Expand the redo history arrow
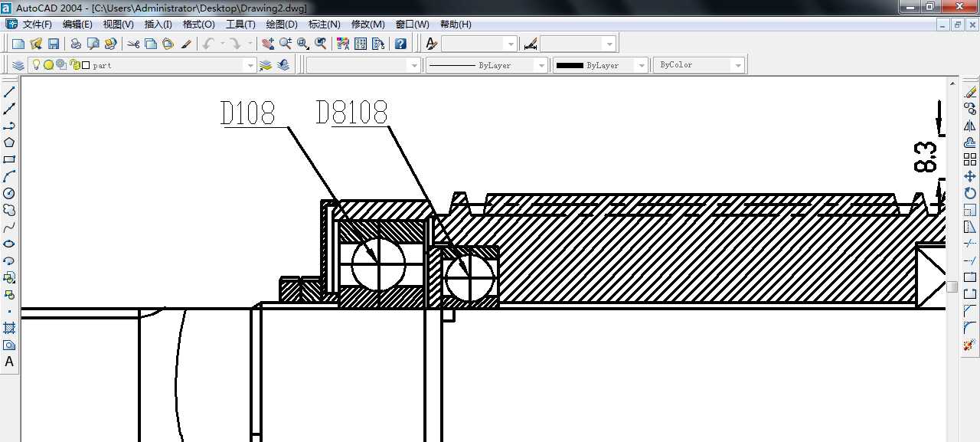The height and width of the screenshot is (442, 980). click(x=250, y=44)
